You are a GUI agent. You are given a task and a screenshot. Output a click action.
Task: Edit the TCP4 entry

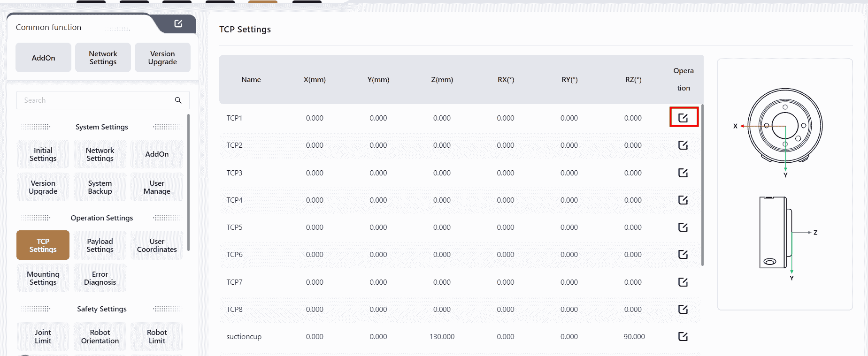tap(683, 200)
